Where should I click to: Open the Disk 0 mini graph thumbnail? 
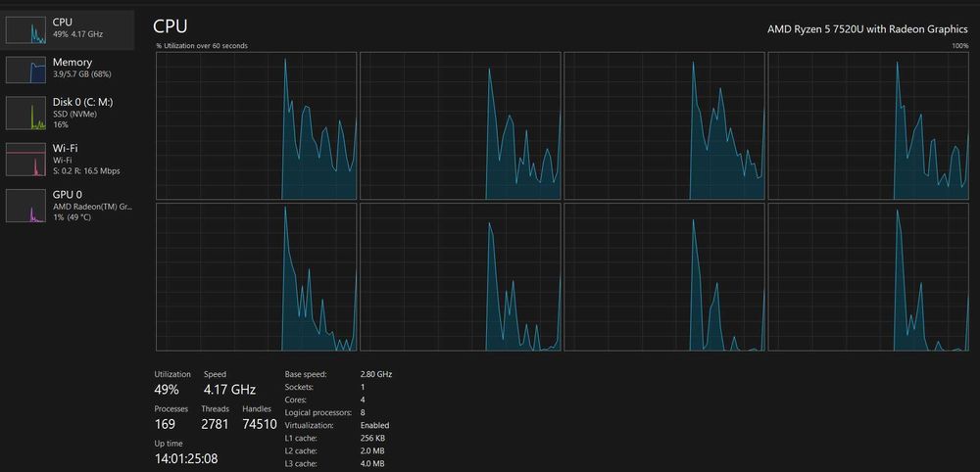tap(26, 113)
